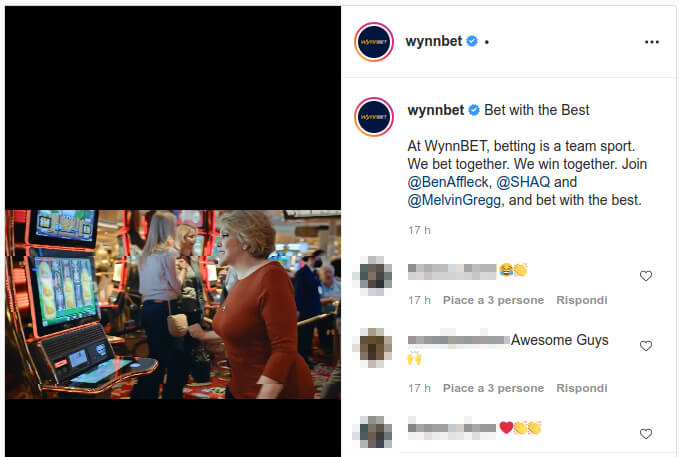Open the @MelvinGregg mention
Image resolution: width=679 pixels, height=457 pixels.
click(454, 201)
